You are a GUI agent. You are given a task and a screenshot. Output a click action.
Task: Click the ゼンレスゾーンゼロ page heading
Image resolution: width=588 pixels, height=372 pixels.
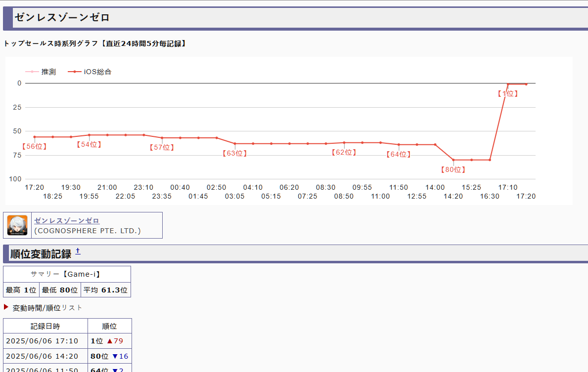click(62, 18)
